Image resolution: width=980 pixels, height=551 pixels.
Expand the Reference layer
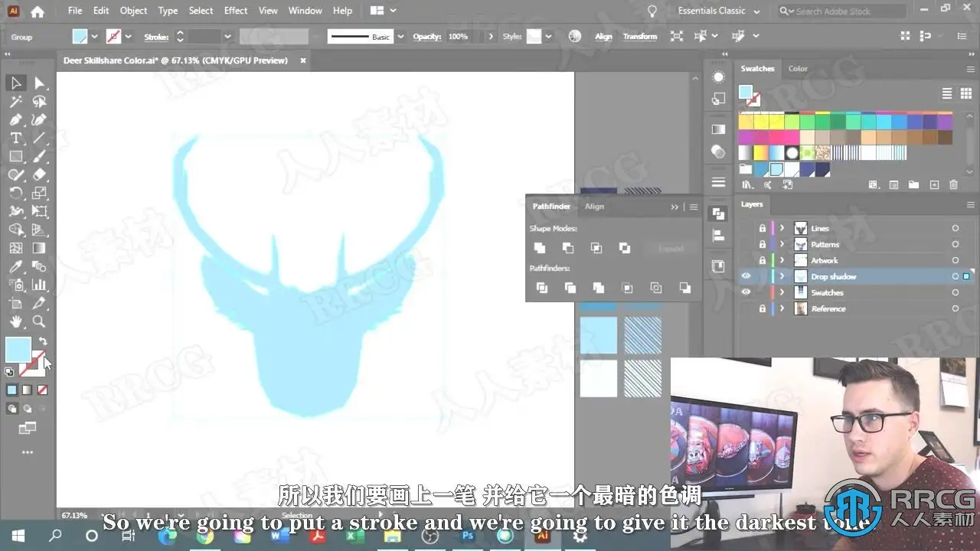click(x=782, y=308)
